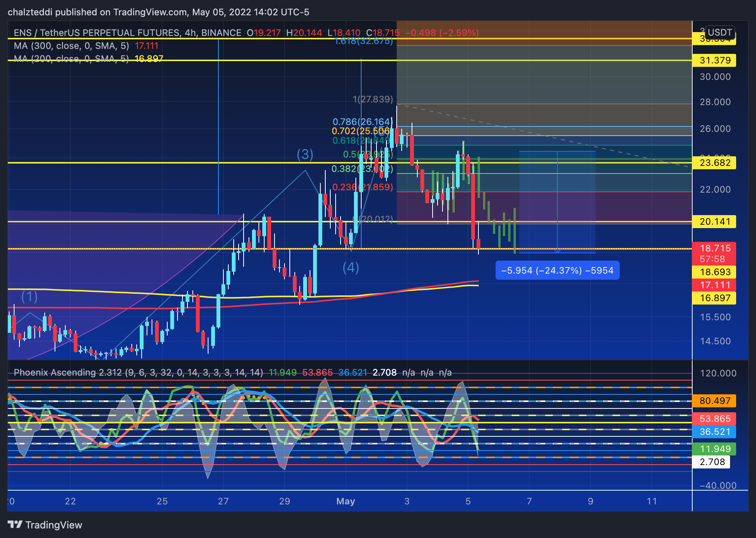756x538 pixels.
Task: Click the change value −0.498 (−2.59%)
Action: 442,33
